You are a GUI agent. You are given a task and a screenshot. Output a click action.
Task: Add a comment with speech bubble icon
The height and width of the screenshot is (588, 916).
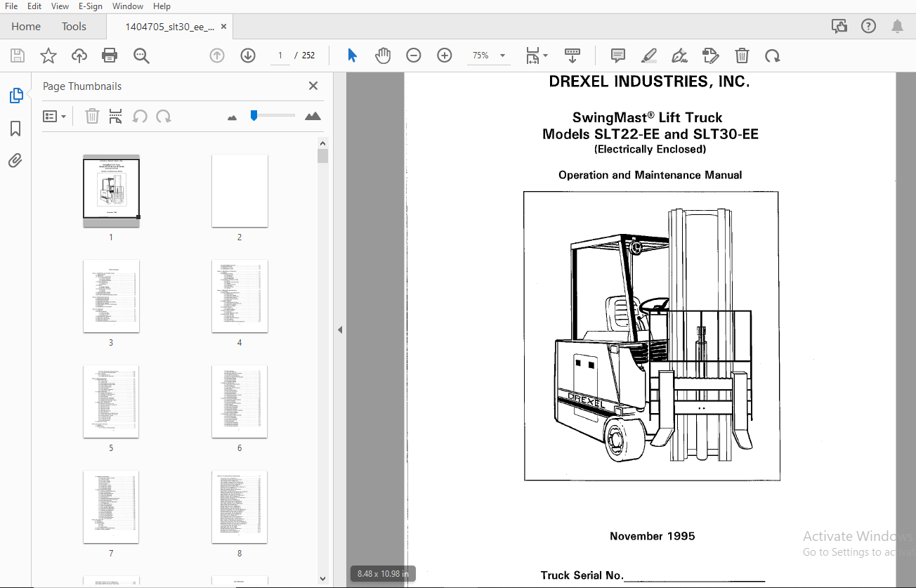(618, 55)
